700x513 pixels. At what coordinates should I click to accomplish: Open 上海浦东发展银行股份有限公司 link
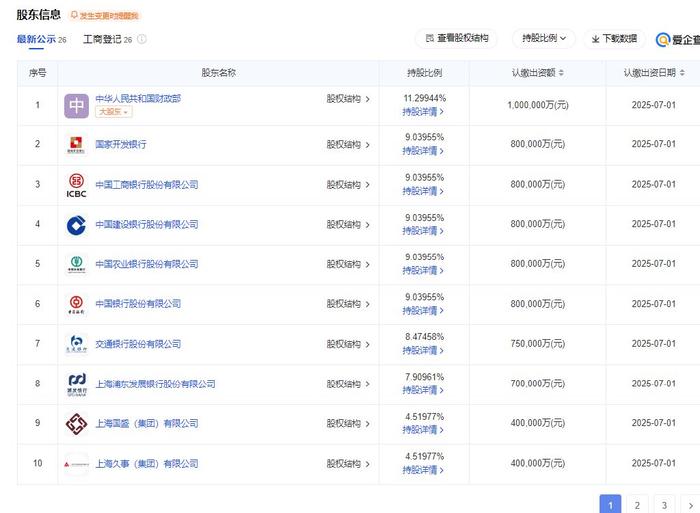tap(155, 384)
